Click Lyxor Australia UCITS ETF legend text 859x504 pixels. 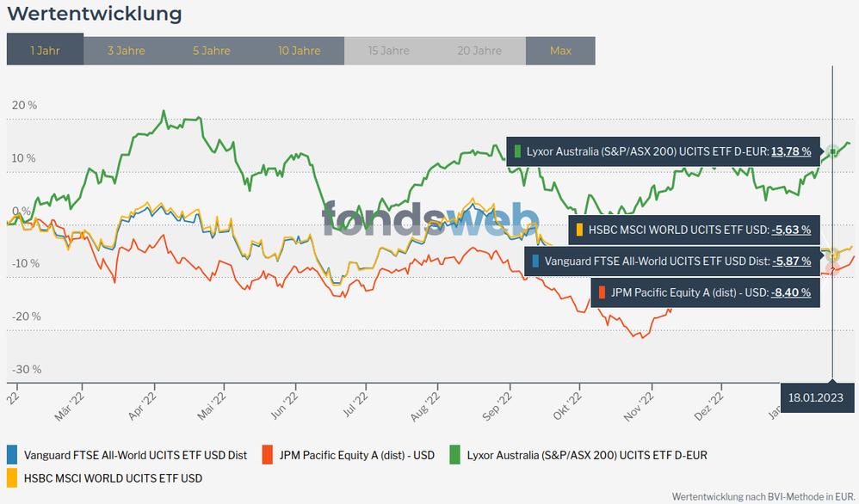(587, 454)
